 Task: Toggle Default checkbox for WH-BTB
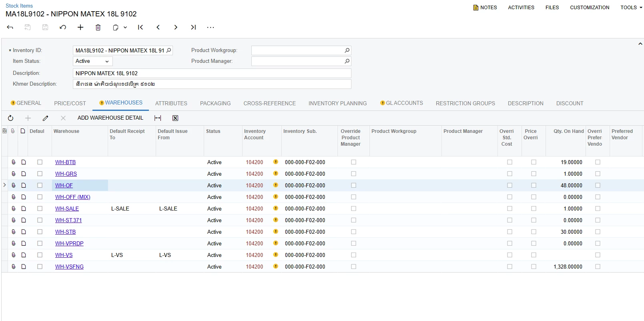(x=40, y=162)
